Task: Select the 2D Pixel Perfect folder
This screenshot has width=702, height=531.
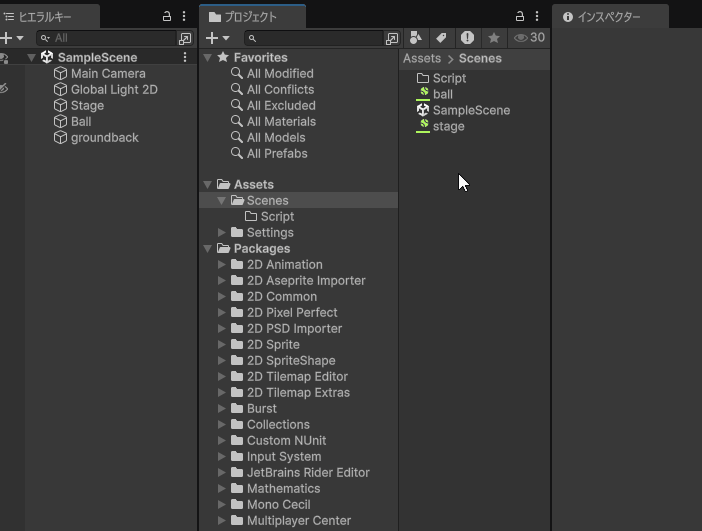Action: pos(292,313)
